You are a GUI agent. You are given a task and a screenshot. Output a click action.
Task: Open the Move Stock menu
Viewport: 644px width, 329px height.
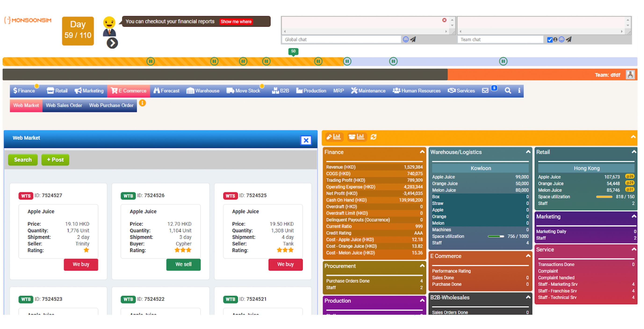(243, 91)
